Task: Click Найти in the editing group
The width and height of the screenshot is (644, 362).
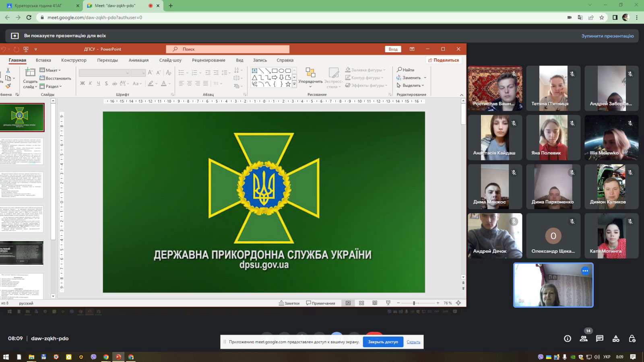Action: pyautogui.click(x=405, y=70)
